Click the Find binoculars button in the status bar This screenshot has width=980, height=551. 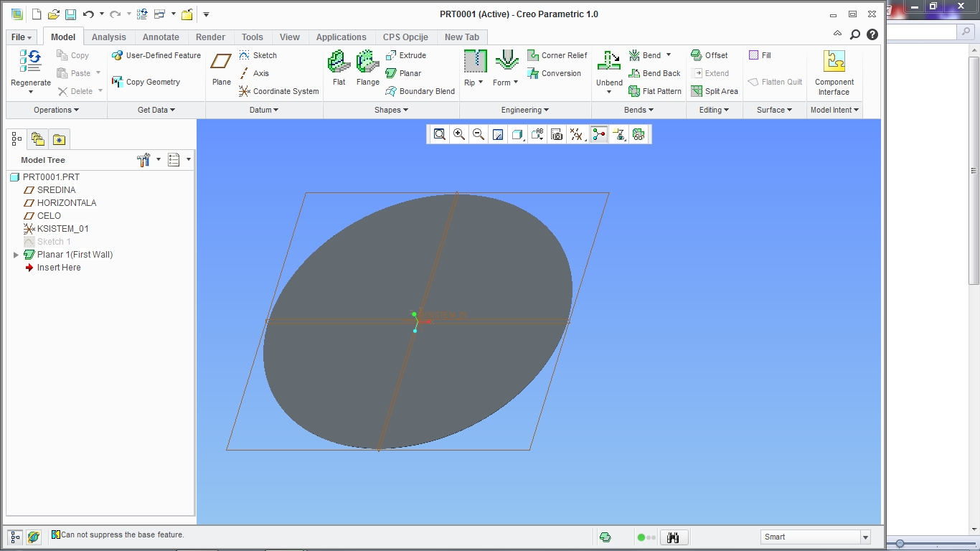[674, 537]
